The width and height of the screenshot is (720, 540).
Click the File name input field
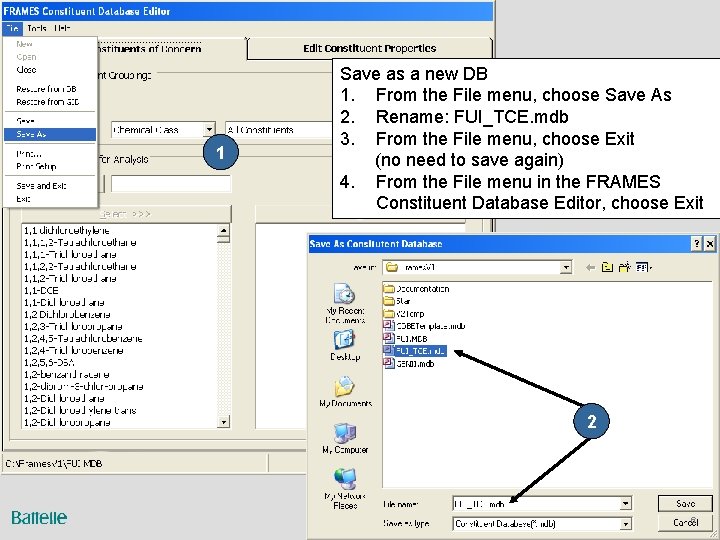[536, 504]
